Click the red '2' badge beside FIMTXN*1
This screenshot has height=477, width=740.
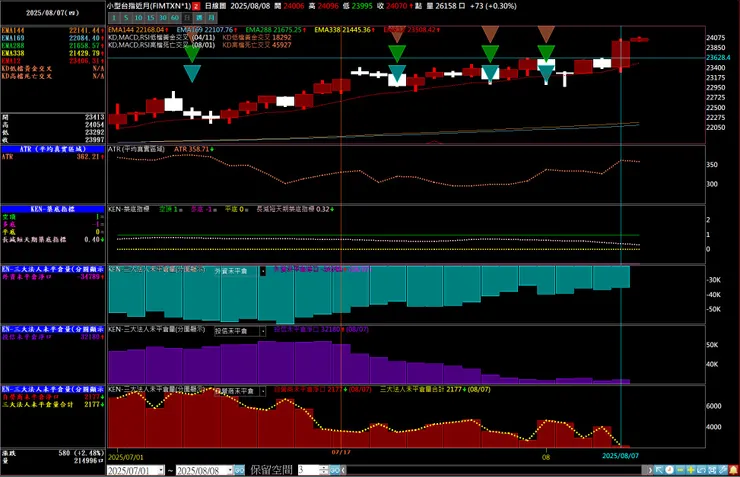tap(196, 6)
